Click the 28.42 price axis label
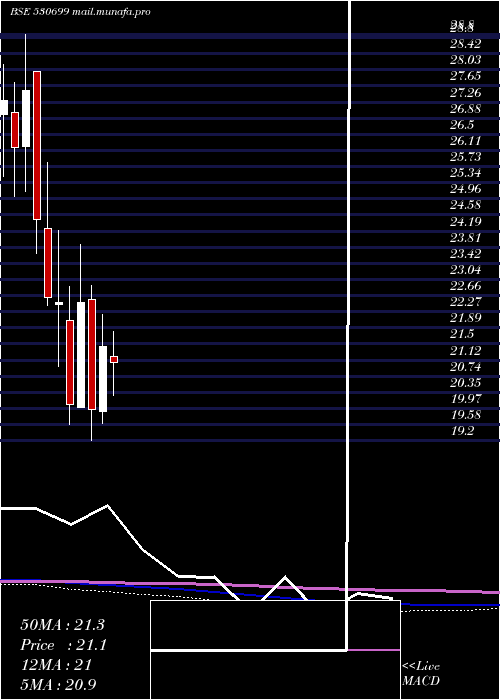Screen dimensions: 500x700 coord(466,44)
